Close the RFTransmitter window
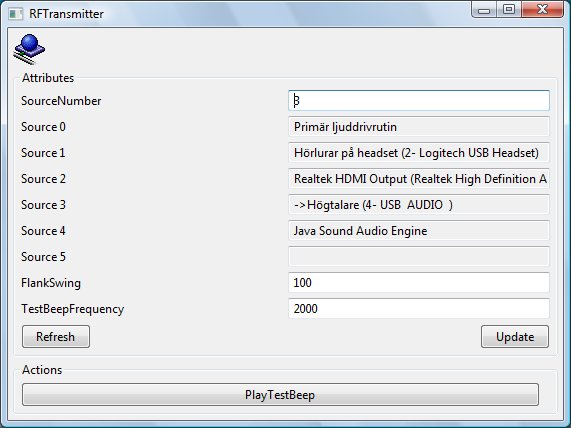This screenshot has height=428, width=571. 542,9
